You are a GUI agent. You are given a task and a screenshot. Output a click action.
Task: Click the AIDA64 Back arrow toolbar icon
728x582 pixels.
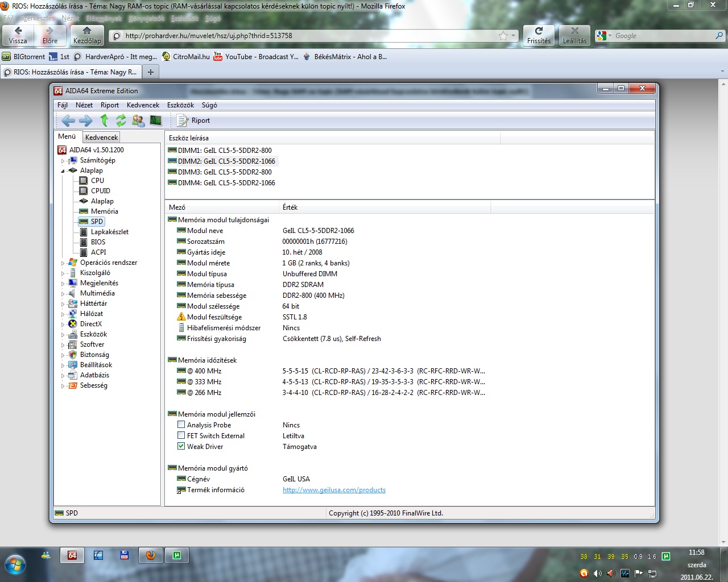click(68, 120)
